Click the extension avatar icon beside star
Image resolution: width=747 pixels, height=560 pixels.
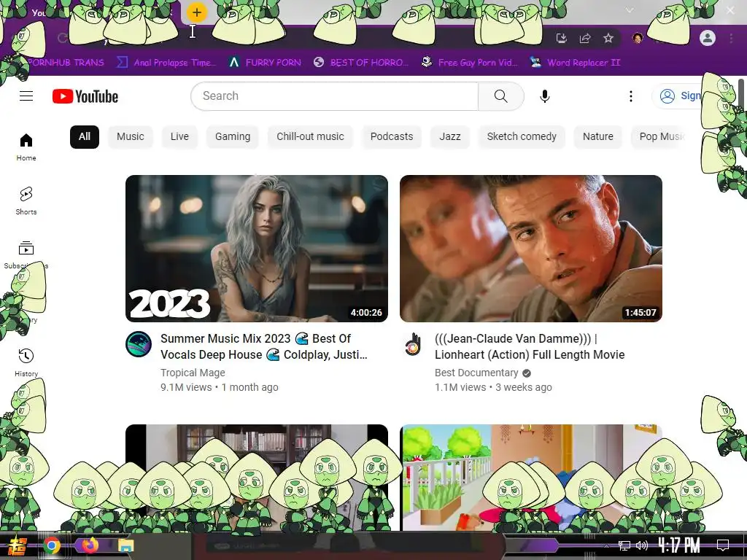click(x=638, y=38)
